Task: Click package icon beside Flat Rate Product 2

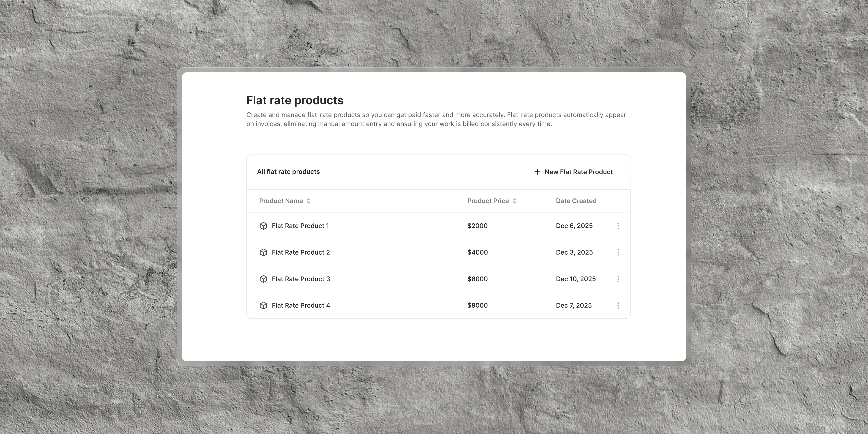Action: pos(263,252)
